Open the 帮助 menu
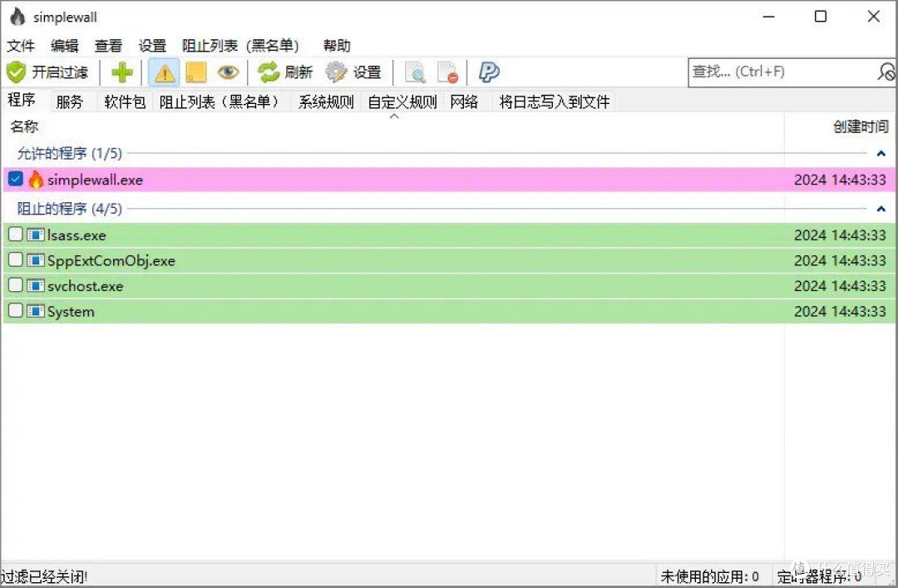The height and width of the screenshot is (588, 898). 337,45
